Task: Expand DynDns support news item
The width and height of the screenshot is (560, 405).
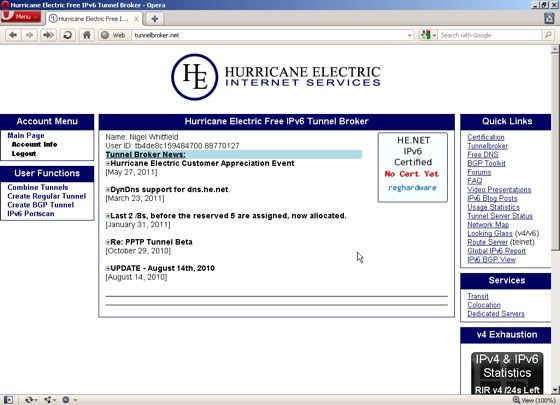Action: tap(108, 190)
